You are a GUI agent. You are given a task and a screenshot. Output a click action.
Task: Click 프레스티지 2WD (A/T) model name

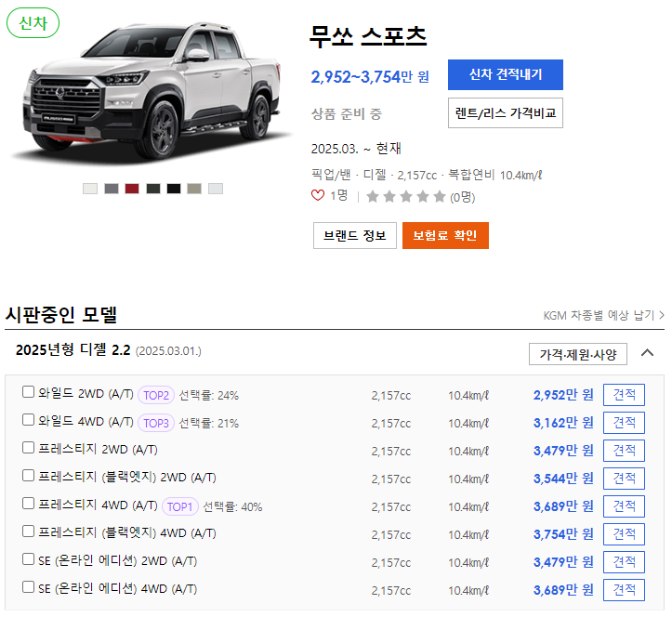tap(98, 450)
